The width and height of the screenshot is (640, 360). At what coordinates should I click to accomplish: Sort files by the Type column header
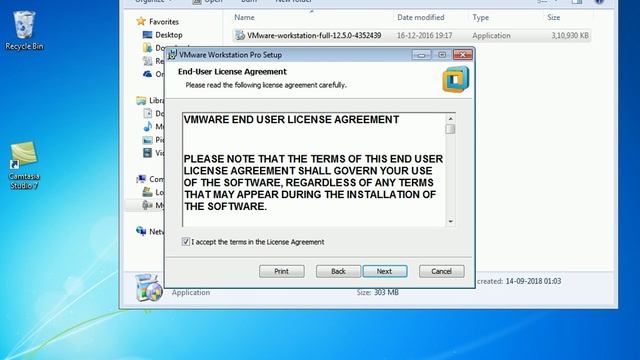tap(480, 17)
